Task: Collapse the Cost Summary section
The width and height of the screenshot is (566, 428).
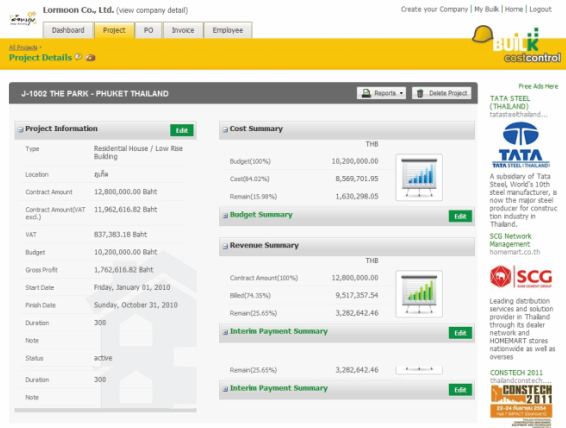Action: pyautogui.click(x=225, y=130)
